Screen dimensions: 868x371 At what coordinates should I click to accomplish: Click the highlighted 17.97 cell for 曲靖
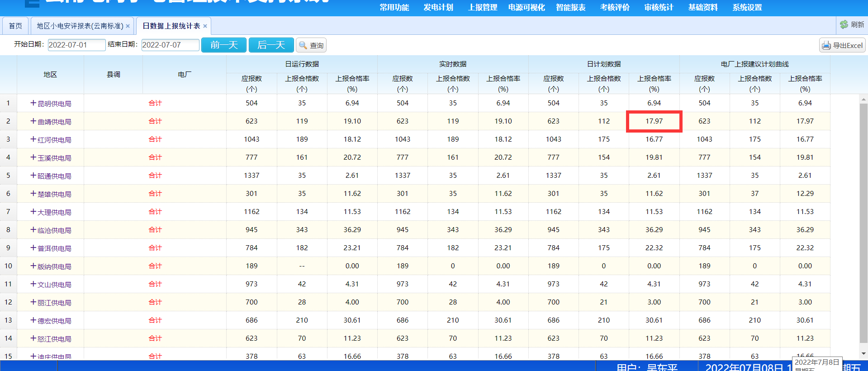[x=654, y=121]
